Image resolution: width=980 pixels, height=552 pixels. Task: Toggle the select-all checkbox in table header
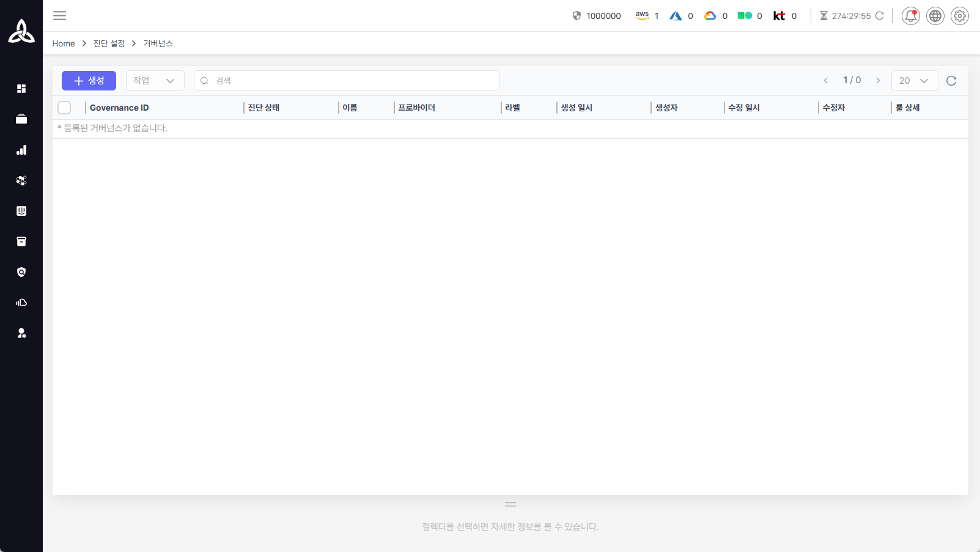click(x=64, y=108)
